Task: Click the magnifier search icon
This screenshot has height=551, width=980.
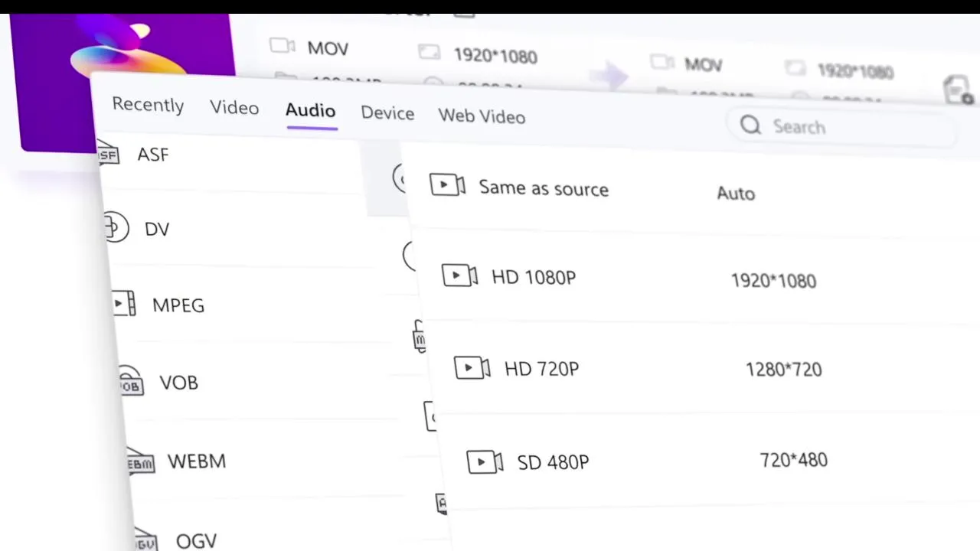Action: (x=750, y=126)
